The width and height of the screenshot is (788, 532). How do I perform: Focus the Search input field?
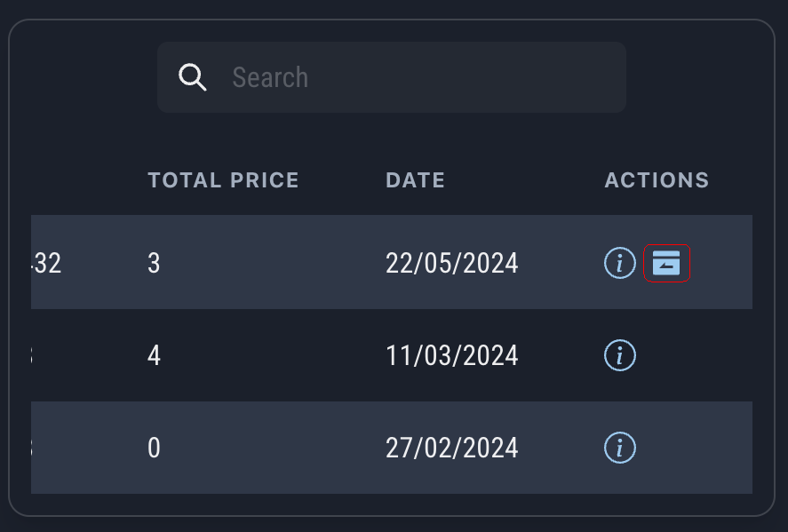pos(418,77)
